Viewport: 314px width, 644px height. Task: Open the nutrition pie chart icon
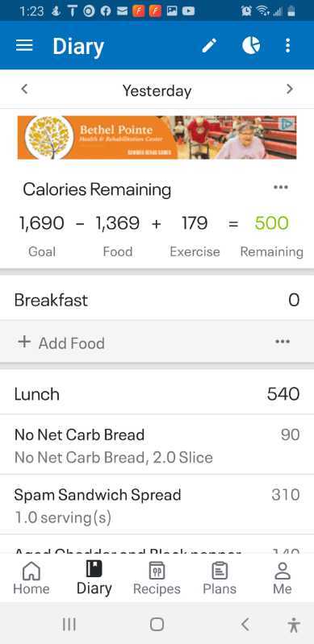(x=250, y=45)
